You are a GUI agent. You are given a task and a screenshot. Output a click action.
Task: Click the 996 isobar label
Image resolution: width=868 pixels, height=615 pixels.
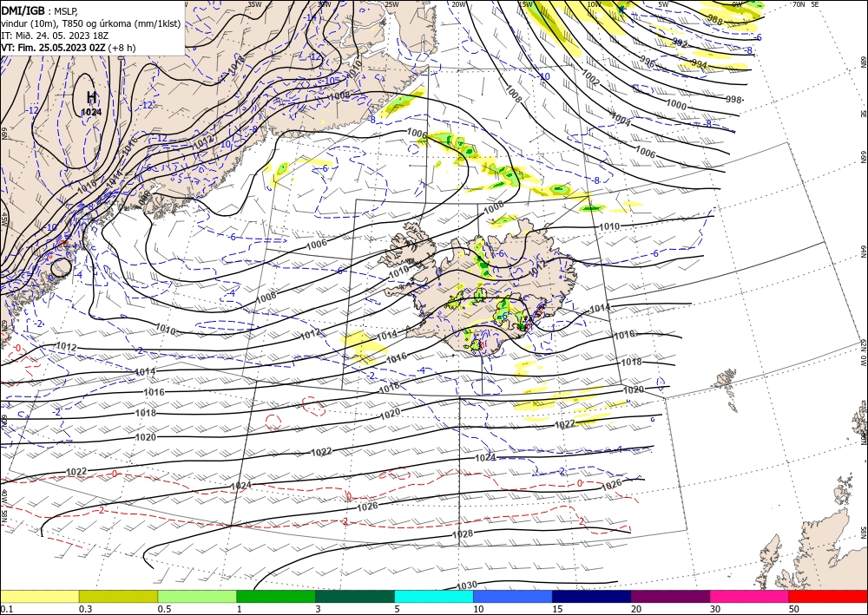647,62
